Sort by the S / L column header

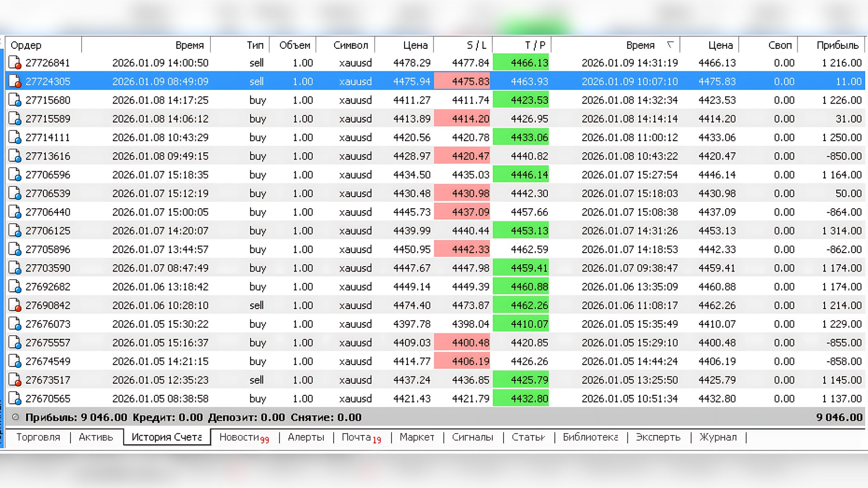point(463,45)
